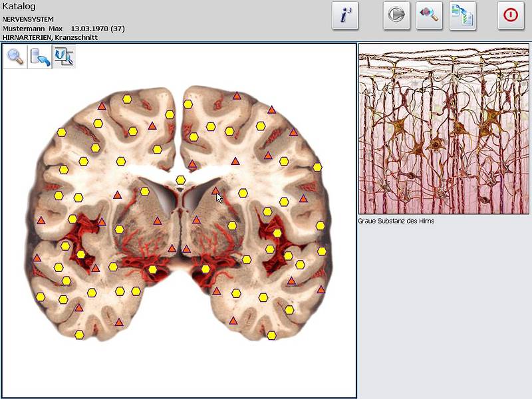The height and width of the screenshot is (399, 532).
Task: Click the magnifier with red arrow icon
Action: click(x=429, y=15)
